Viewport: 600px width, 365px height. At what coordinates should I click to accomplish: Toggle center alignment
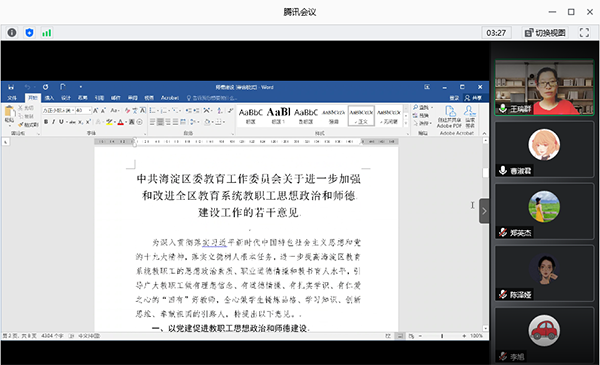(x=160, y=122)
